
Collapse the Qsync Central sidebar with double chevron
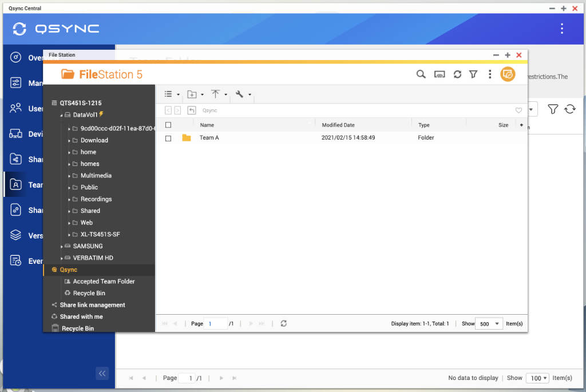102,373
